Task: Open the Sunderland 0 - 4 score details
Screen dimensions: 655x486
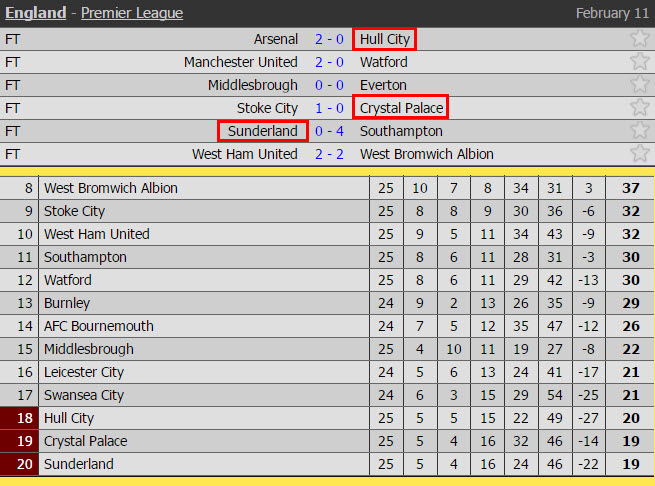Action: 329,131
